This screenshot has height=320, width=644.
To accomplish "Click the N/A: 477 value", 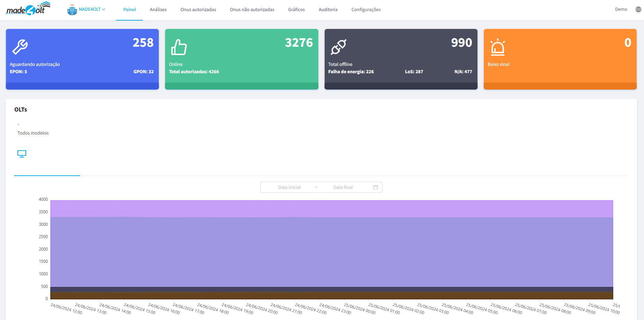I will point(463,72).
